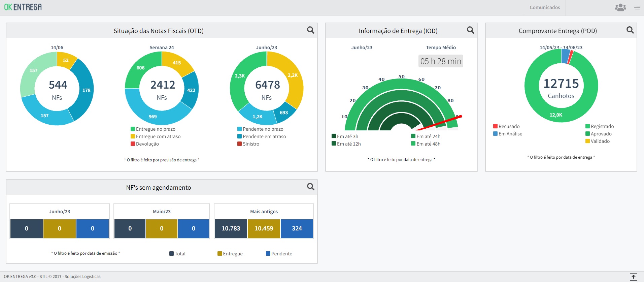
Task: Click the 05 h 28 min average time
Action: [x=440, y=61]
